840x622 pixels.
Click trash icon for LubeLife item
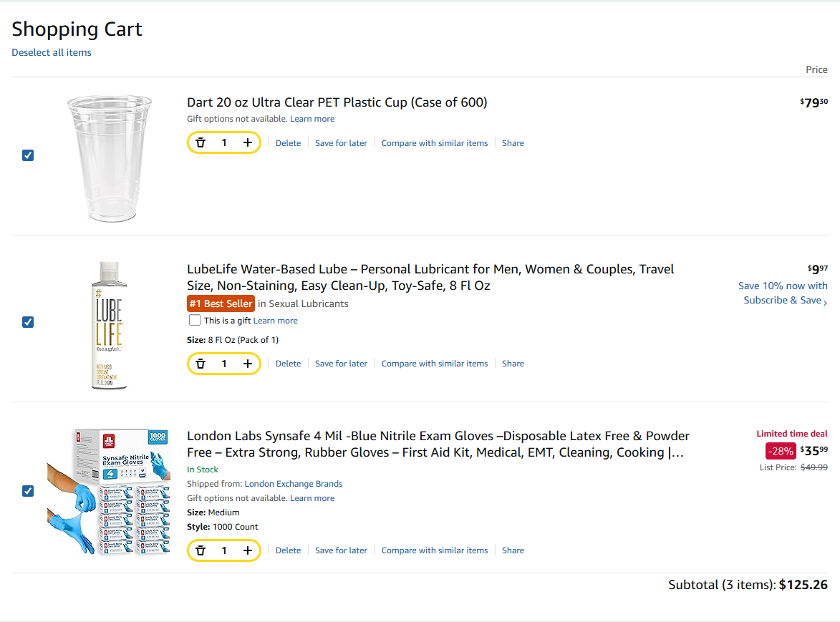click(201, 364)
